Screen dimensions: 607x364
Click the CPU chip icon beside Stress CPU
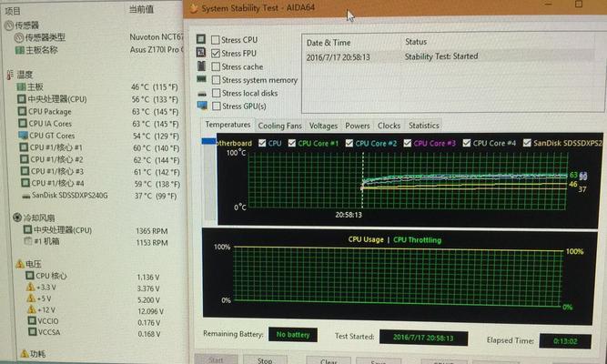click(201, 39)
